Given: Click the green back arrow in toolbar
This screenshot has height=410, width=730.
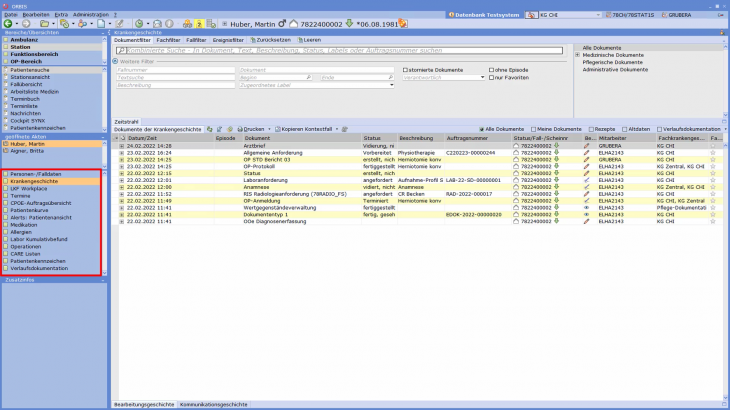Looking at the screenshot, I should (9, 22).
